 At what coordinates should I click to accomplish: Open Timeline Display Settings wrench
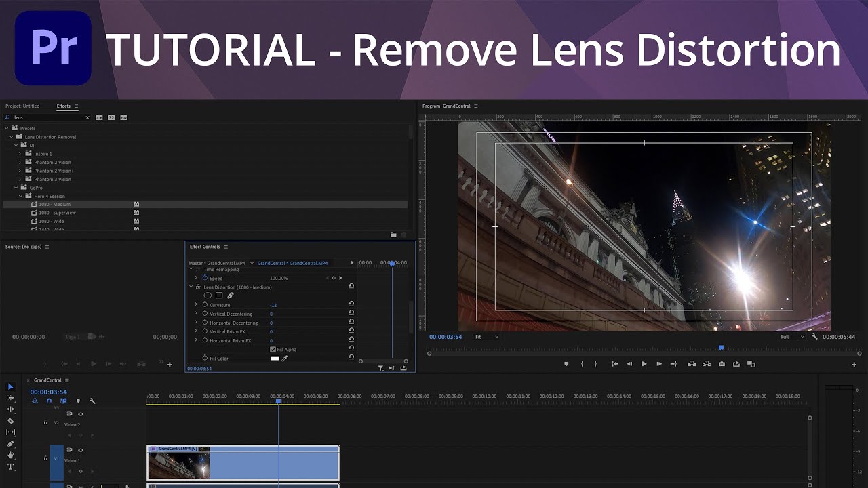click(x=92, y=401)
